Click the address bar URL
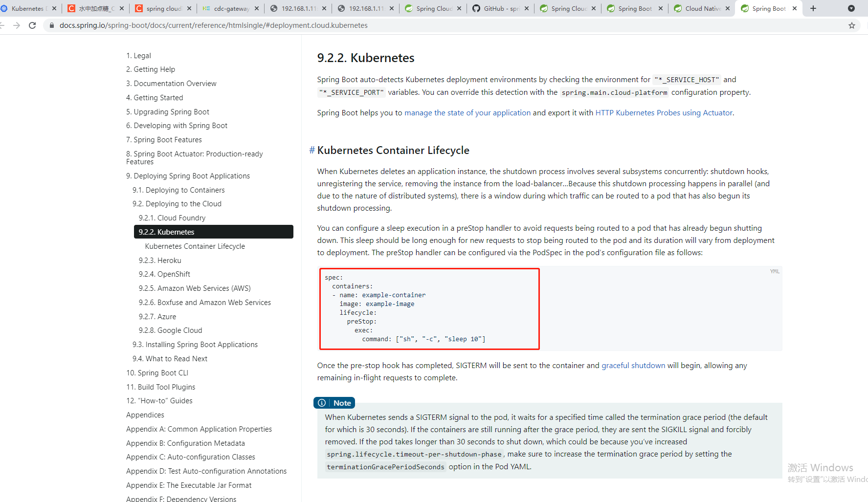Image resolution: width=868 pixels, height=502 pixels. (214, 25)
